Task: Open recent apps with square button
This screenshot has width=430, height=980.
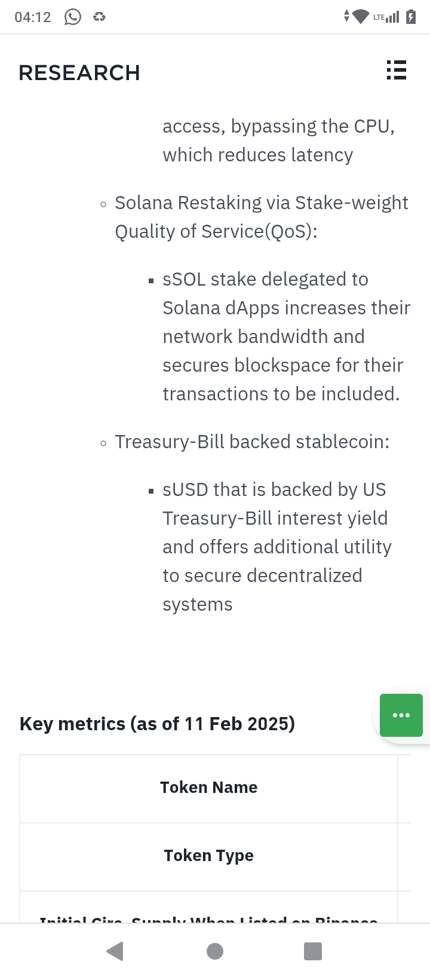Action: (x=313, y=951)
